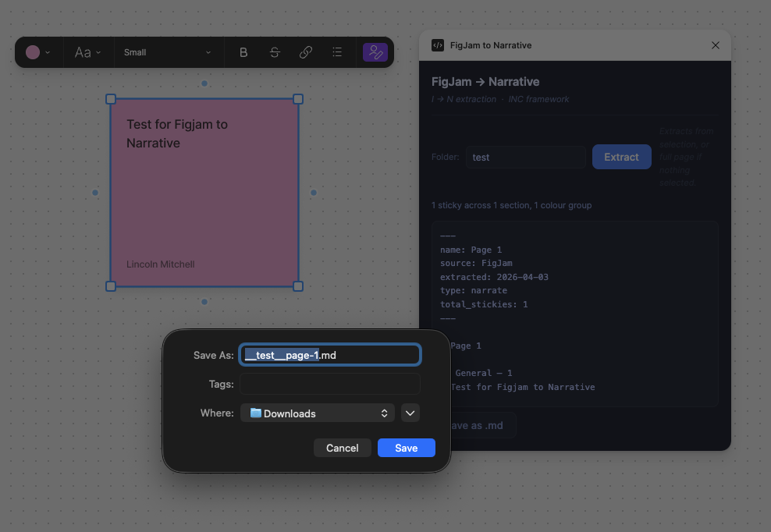The image size is (771, 532).
Task: Open the Small text size dropdown
Action: coord(167,52)
